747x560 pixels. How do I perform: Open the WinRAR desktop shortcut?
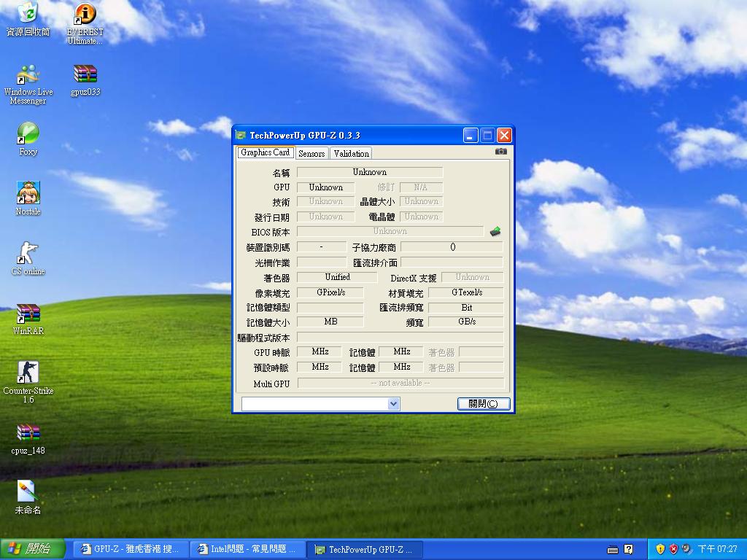[28, 314]
